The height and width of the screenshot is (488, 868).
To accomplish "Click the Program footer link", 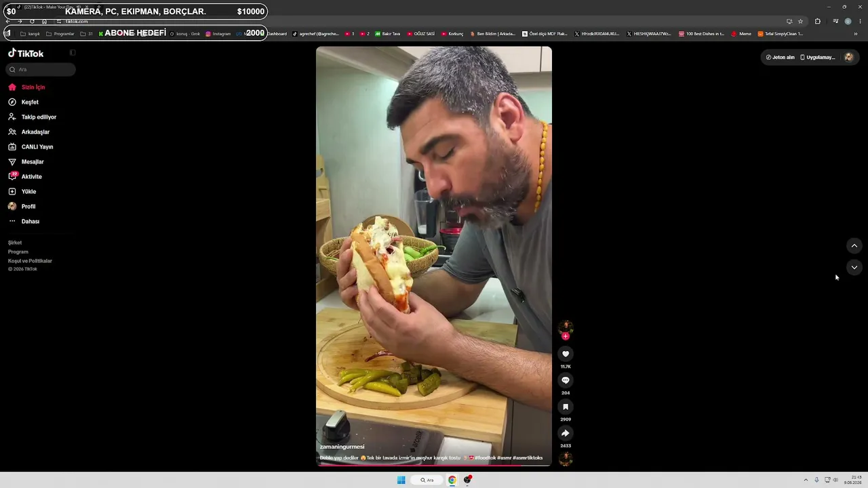I will [18, 251].
